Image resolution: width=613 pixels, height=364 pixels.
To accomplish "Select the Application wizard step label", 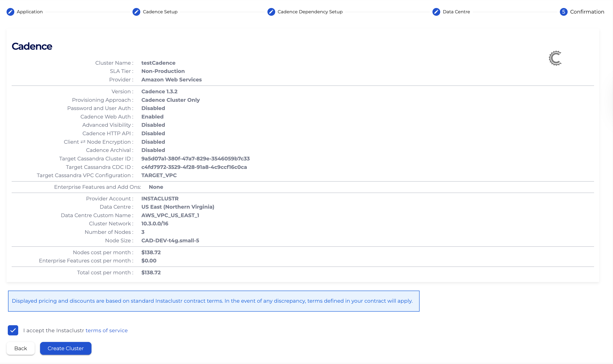I will (x=30, y=12).
